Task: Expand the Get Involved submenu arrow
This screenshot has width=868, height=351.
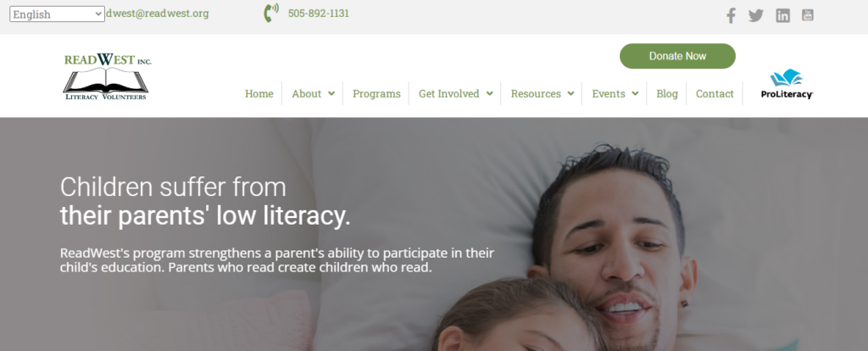Action: point(489,93)
